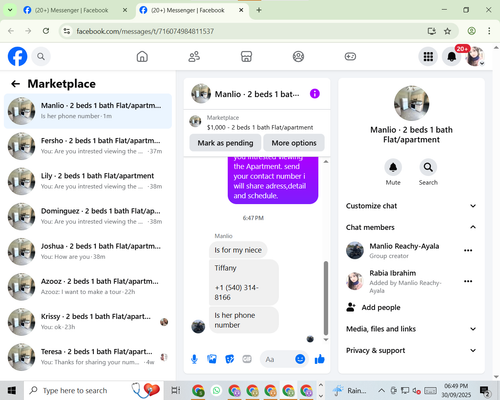
Task: Choose a GIF with the GIF icon
Action: (247, 359)
